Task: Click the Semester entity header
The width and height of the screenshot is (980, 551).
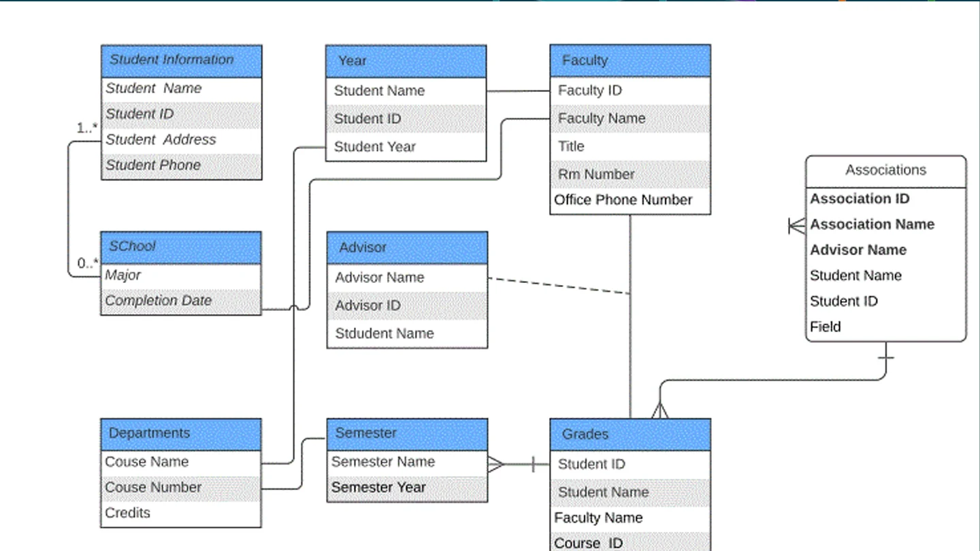Action: coord(407,434)
